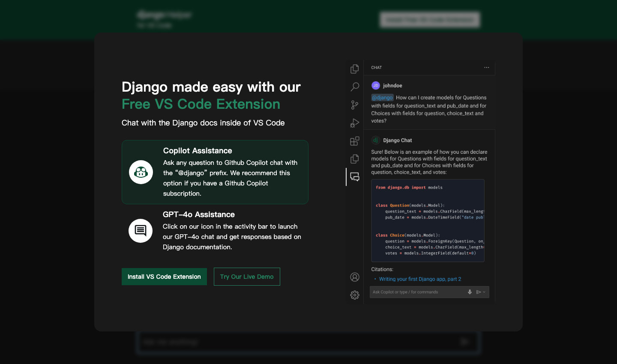Click the stacked documents icon below Extensions
The width and height of the screenshot is (617, 364).
pyautogui.click(x=355, y=159)
